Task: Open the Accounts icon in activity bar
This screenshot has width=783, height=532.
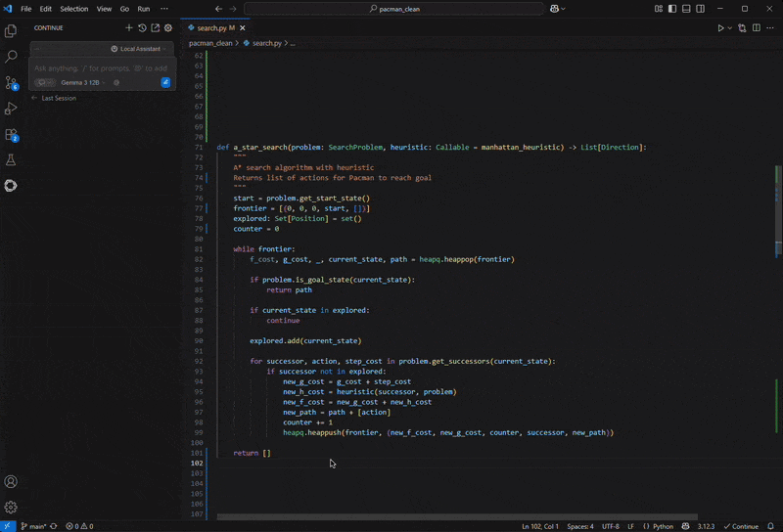Action: click(11, 481)
